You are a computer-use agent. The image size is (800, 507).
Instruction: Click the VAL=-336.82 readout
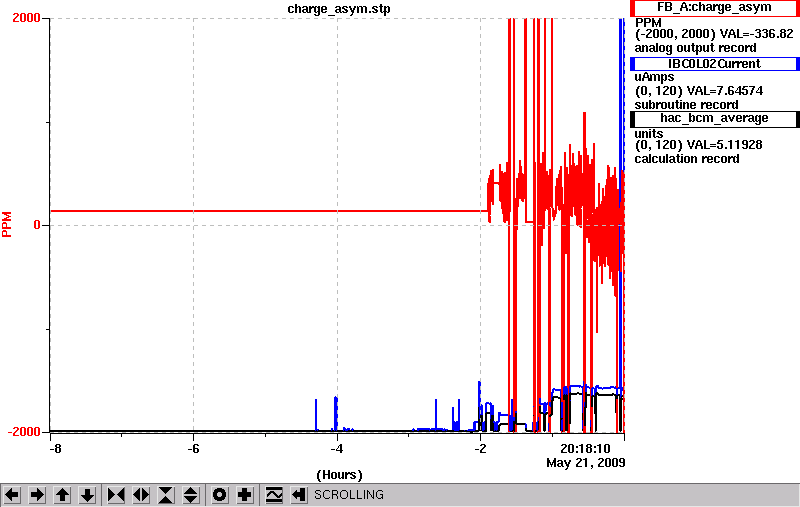756,34
